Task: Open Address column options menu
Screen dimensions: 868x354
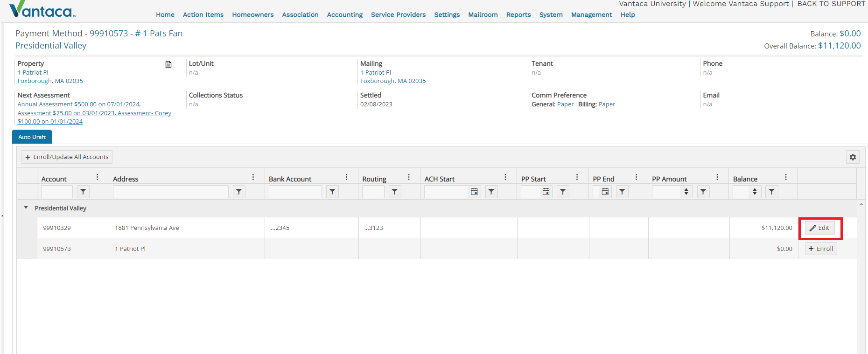Action: point(253,177)
